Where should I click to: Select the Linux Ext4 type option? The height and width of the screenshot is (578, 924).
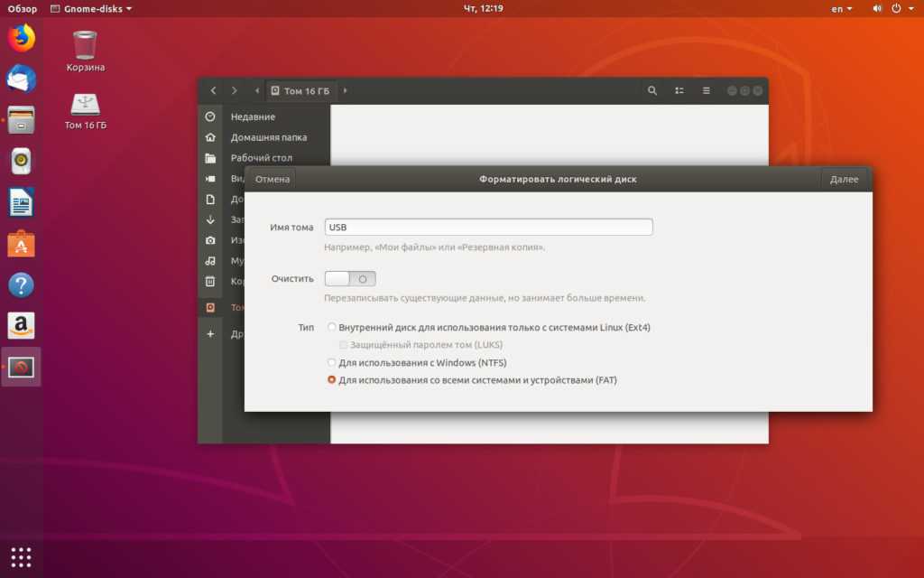click(332, 327)
